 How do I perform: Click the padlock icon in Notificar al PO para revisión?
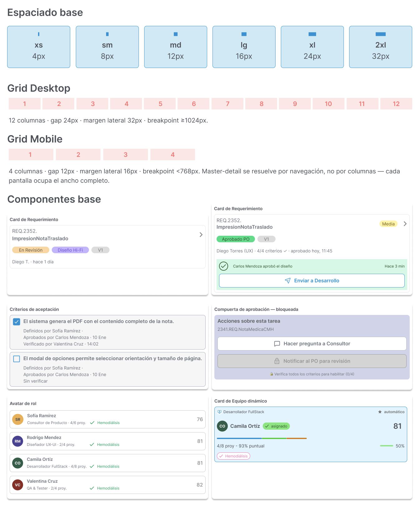pyautogui.click(x=277, y=361)
